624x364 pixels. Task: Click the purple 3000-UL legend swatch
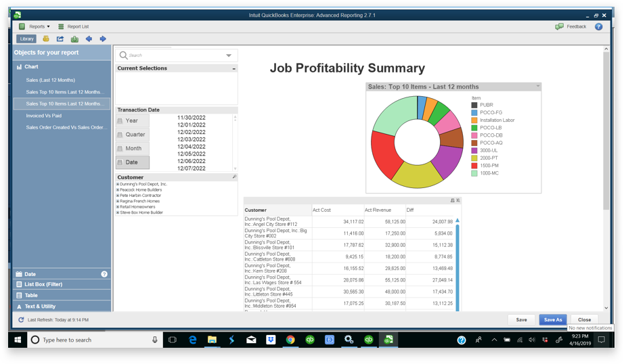coord(474,150)
